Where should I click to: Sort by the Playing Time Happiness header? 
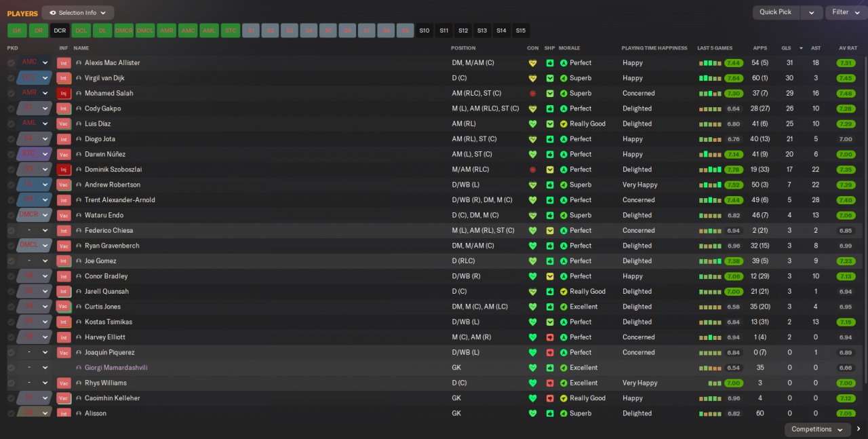click(654, 48)
